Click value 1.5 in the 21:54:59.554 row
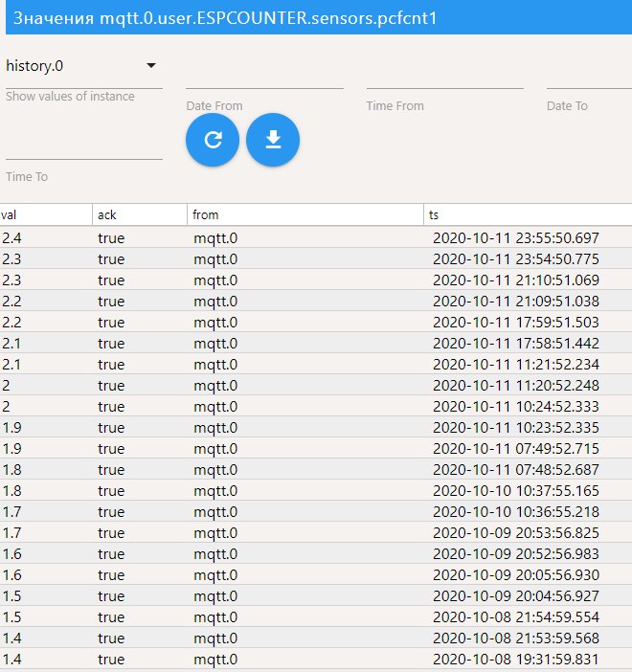 tap(11, 616)
